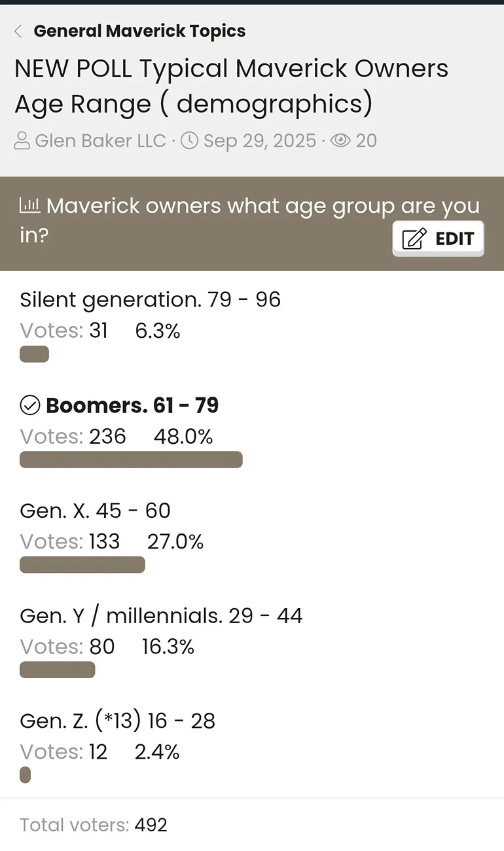Click the author person icon

click(x=23, y=141)
